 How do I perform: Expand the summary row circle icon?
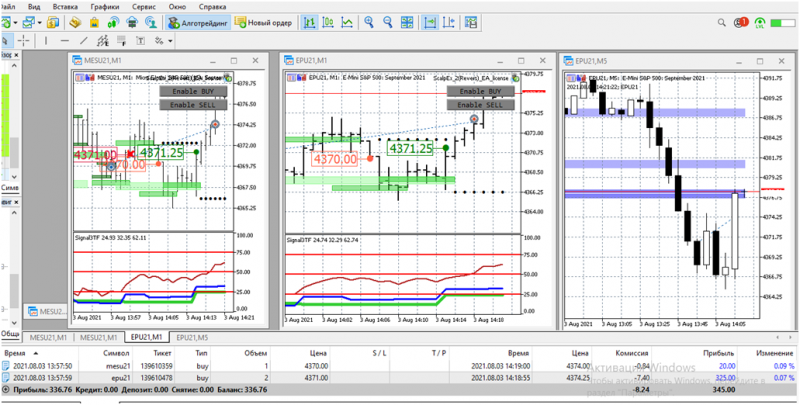pyautogui.click(x=6, y=389)
